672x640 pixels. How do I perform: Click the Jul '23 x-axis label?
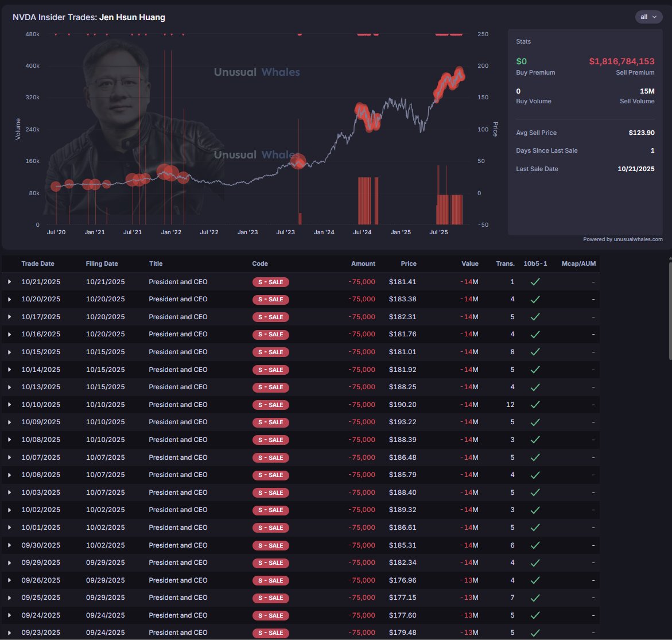[285, 232]
